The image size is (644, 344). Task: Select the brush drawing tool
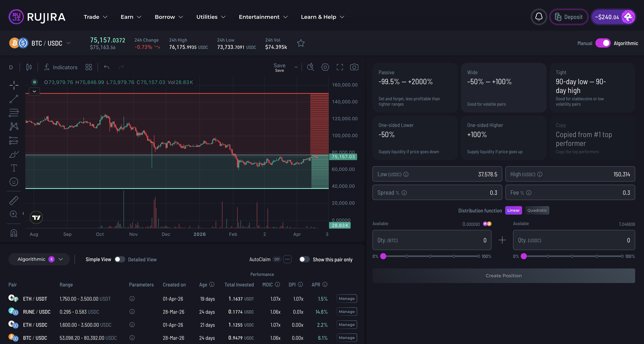click(x=14, y=154)
